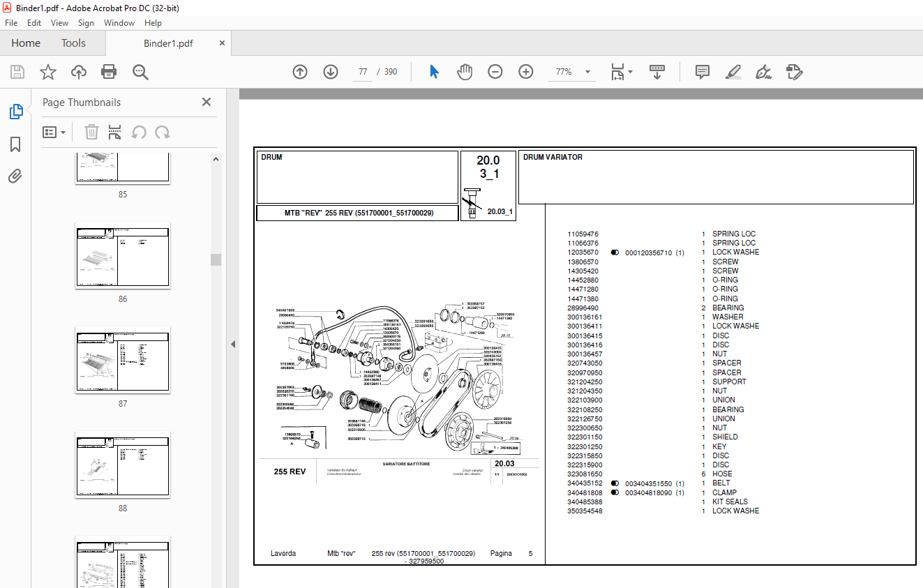Print the document

(x=109, y=72)
